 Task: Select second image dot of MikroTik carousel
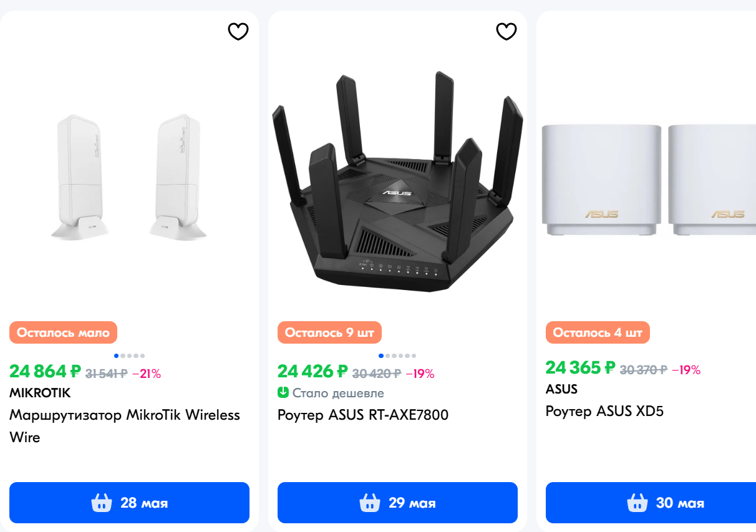click(x=123, y=355)
